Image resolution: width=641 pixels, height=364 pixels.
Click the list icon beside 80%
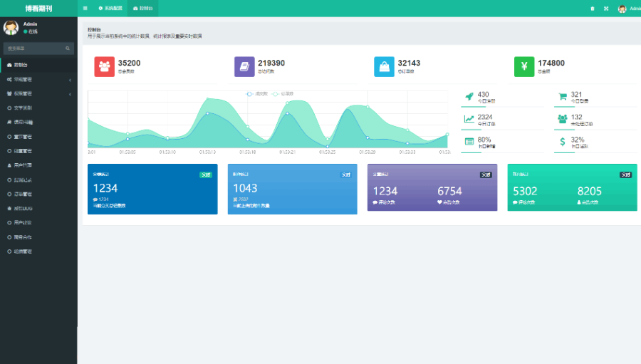(x=469, y=142)
